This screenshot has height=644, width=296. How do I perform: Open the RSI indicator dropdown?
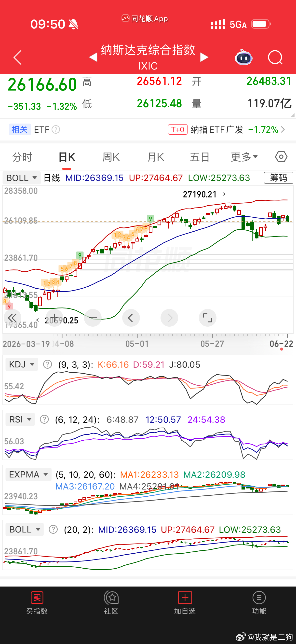pos(20,419)
